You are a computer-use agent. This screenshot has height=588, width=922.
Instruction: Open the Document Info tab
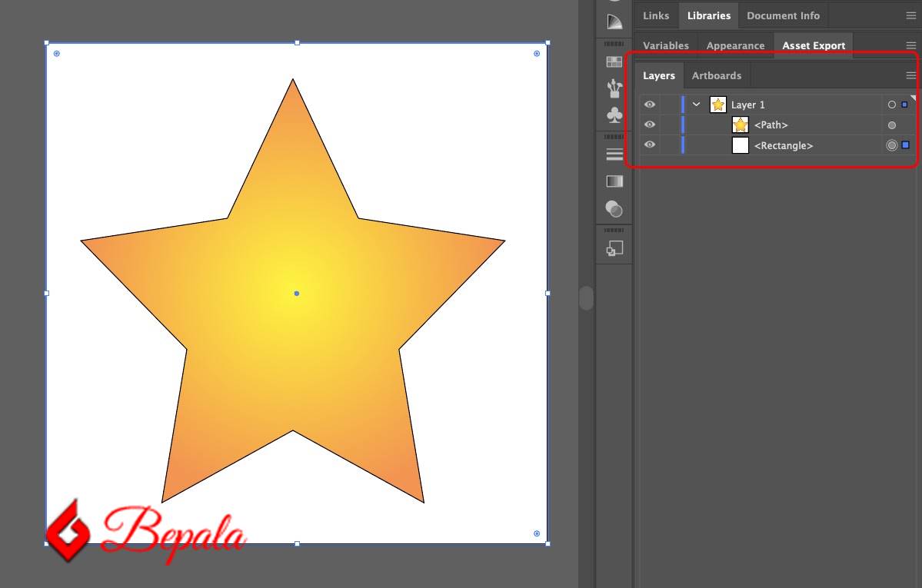point(783,15)
